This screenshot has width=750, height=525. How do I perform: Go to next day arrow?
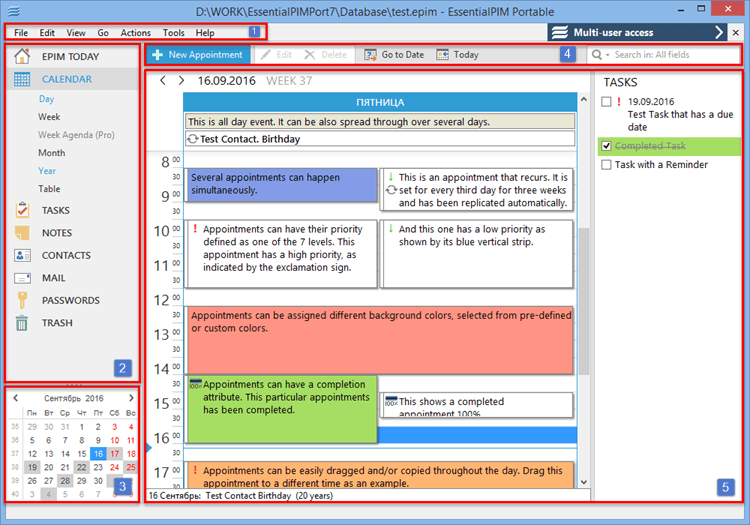pyautogui.click(x=181, y=80)
